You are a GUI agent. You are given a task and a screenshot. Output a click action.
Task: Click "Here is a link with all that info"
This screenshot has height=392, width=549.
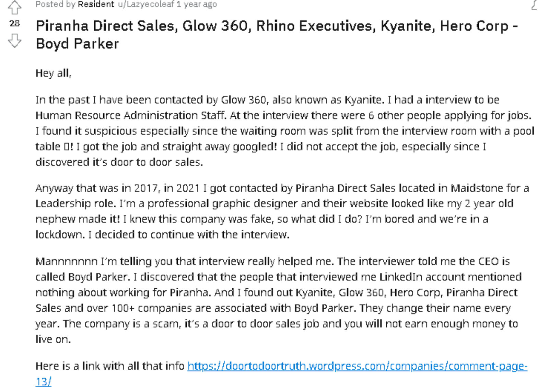click(x=110, y=366)
